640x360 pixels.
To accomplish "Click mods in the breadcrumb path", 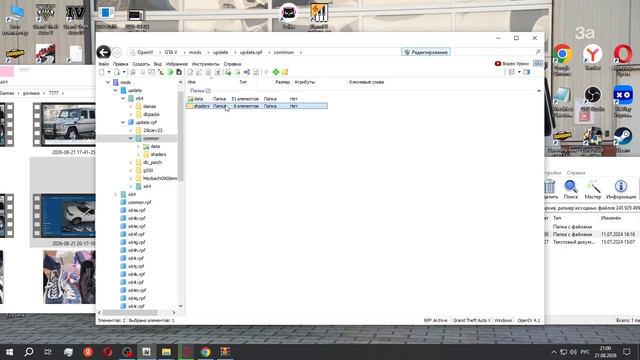I will click(195, 52).
